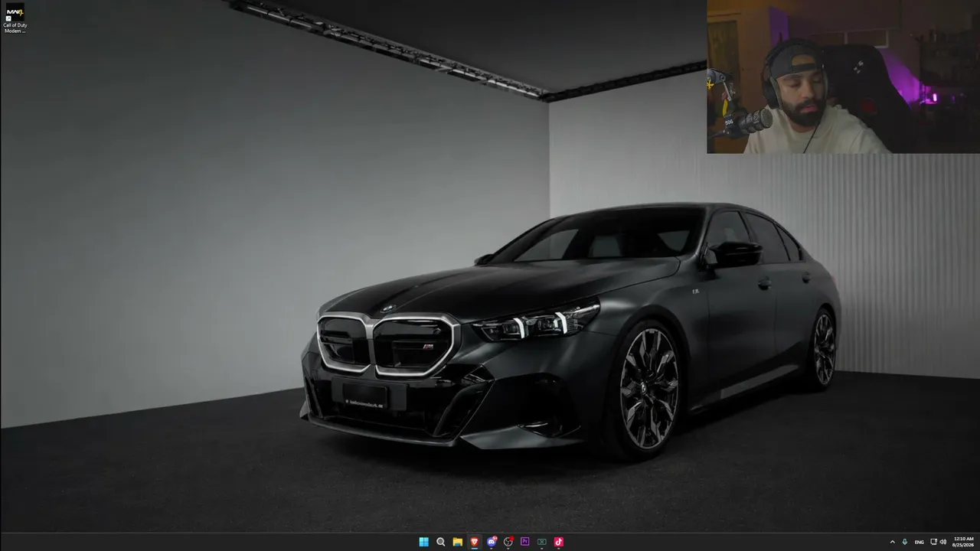Show hidden system tray icons
Viewport: 980px width, 551px height.
click(892, 542)
